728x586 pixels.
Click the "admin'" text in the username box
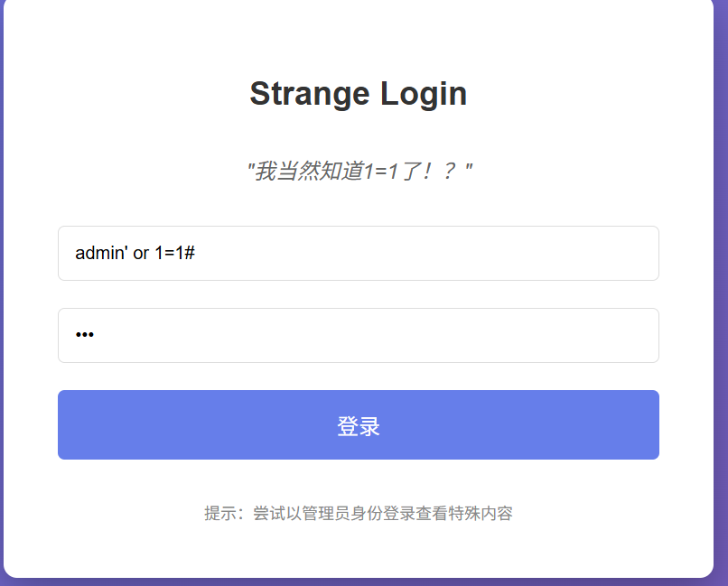point(101,254)
